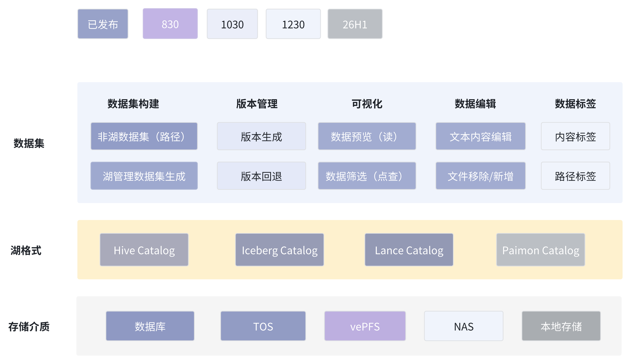Click the 26H1 milestone box
Image resolution: width=631 pixels, height=364 pixels.
pos(355,24)
